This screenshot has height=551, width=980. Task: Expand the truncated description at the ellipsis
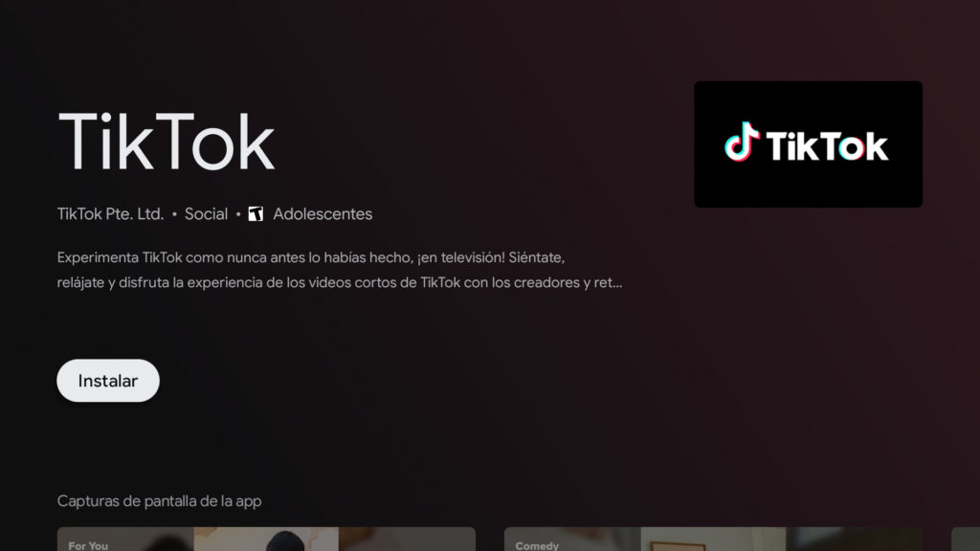click(613, 283)
